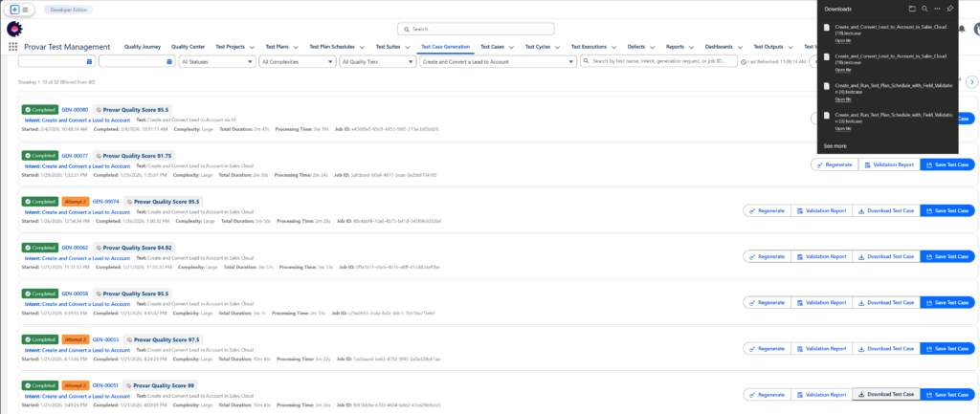
Task: Open calendar picker in first date field
Action: pyautogui.click(x=89, y=61)
